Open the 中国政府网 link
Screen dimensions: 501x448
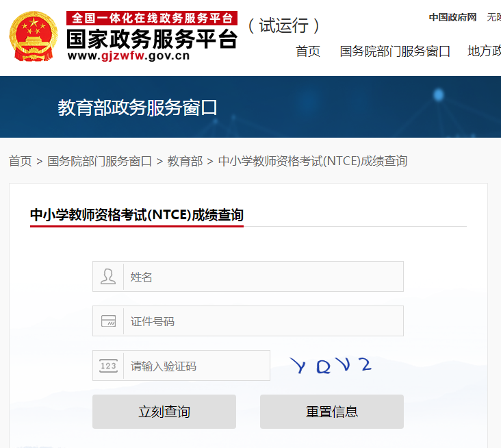coord(452,17)
